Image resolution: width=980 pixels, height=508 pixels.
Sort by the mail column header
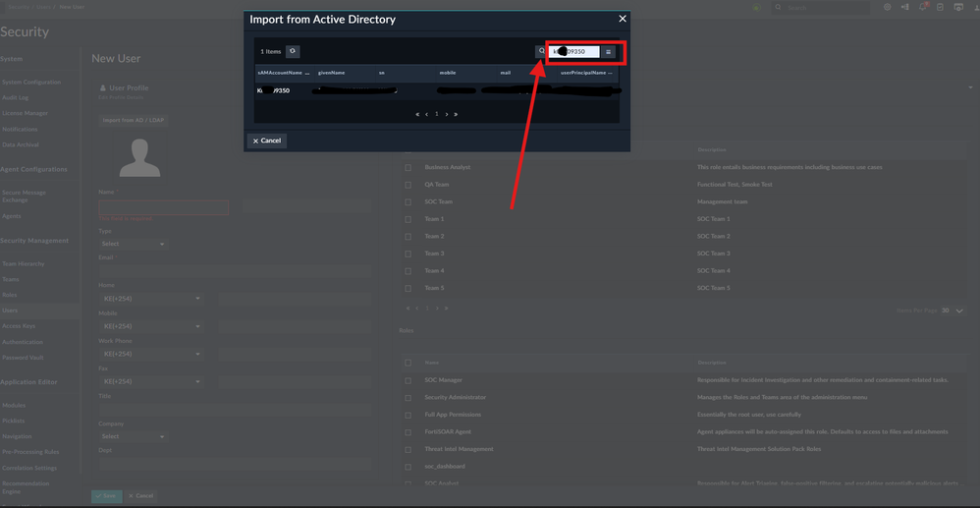coord(505,73)
